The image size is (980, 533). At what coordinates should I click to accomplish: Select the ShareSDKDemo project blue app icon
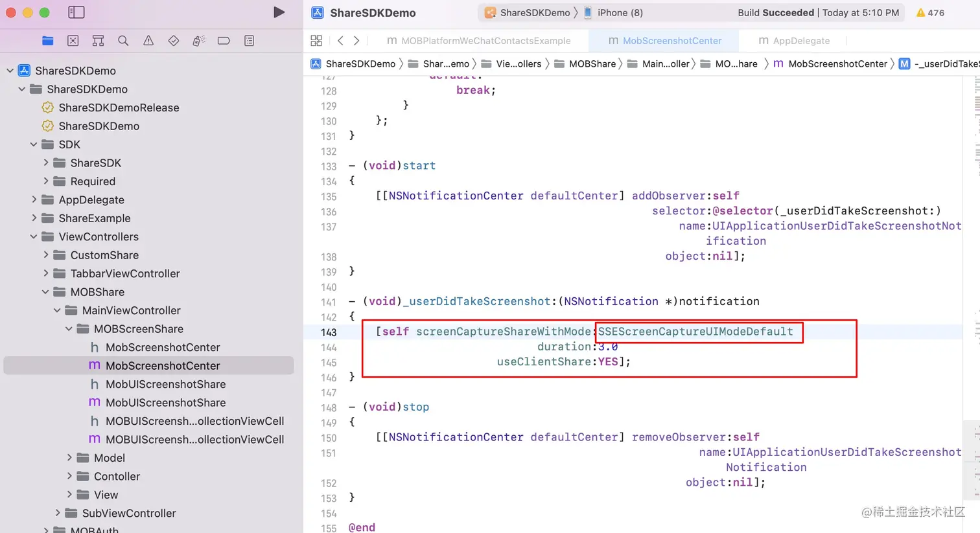tap(24, 71)
